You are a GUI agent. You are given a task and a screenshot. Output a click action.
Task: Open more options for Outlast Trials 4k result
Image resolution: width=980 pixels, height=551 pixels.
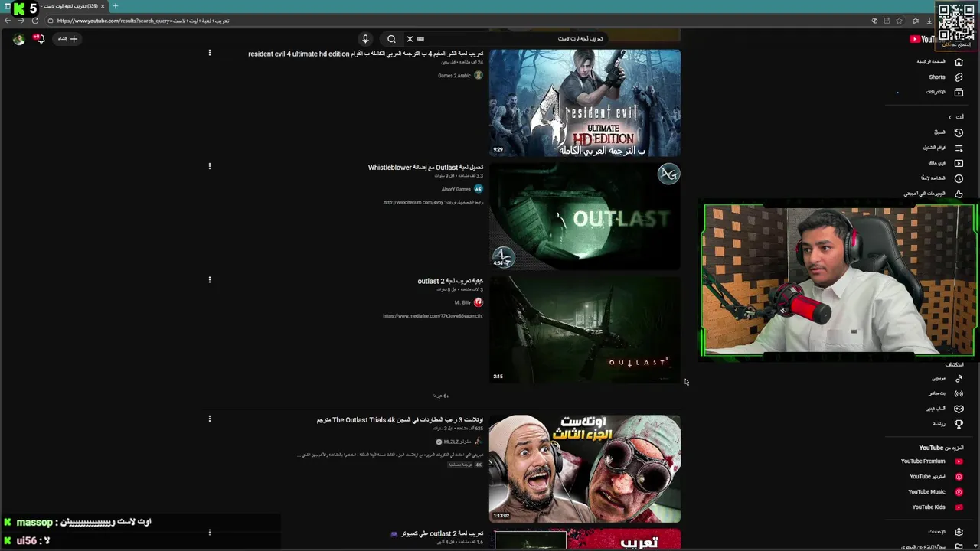pos(209,419)
